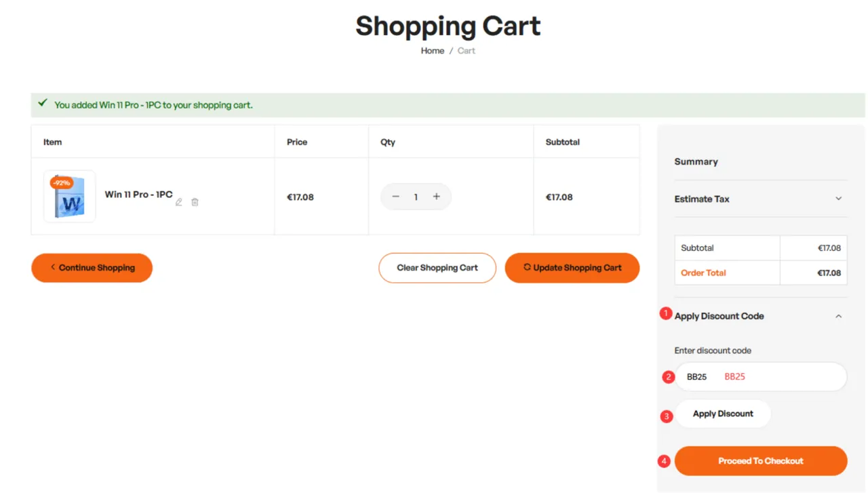Click the item price €17.08 in Price column
Viewport: 868px width, 493px height.
coord(300,197)
